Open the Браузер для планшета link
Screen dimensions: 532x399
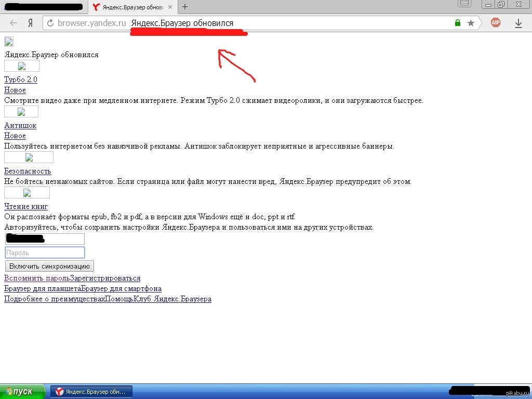pyautogui.click(x=43, y=289)
